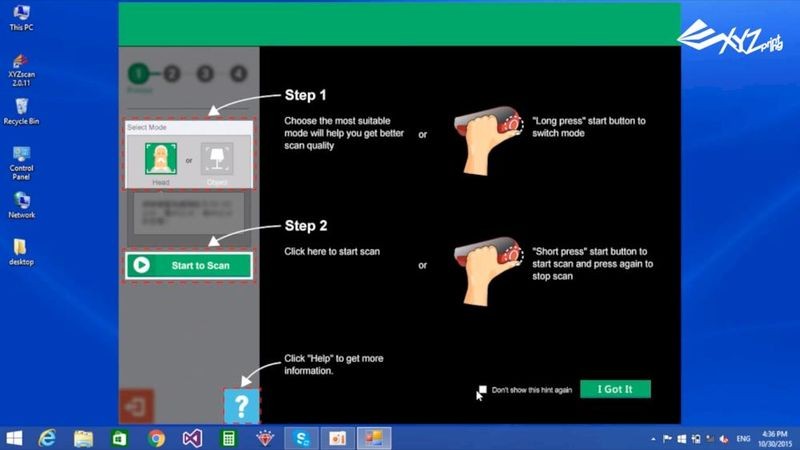
Task: Select the Object scan mode icon
Action: [217, 159]
